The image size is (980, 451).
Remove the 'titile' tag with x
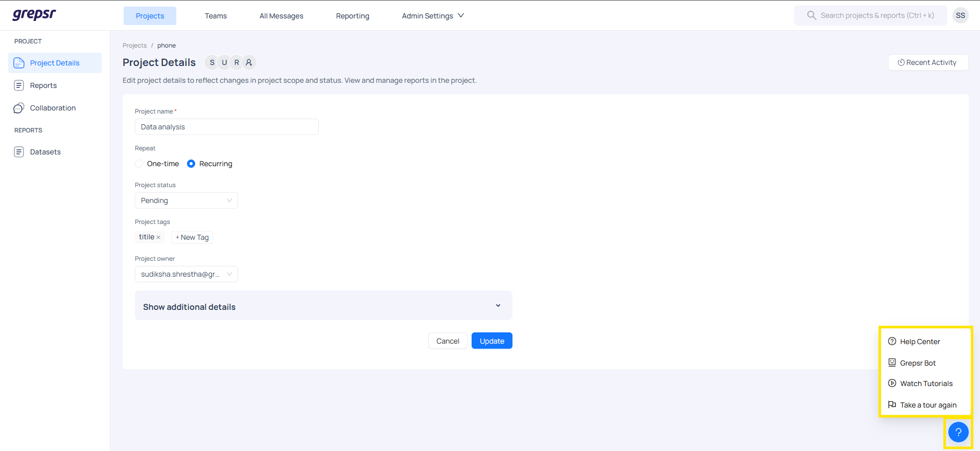pyautogui.click(x=158, y=237)
